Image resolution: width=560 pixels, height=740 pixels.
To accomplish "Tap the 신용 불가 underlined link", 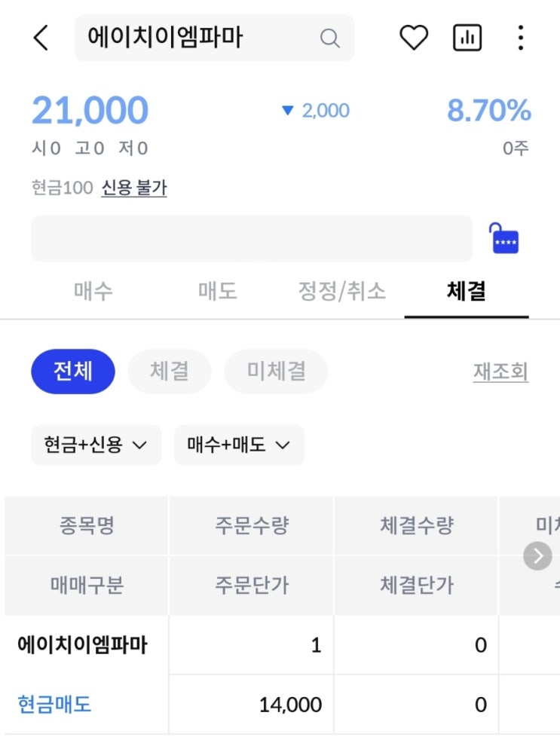I will click(x=134, y=188).
